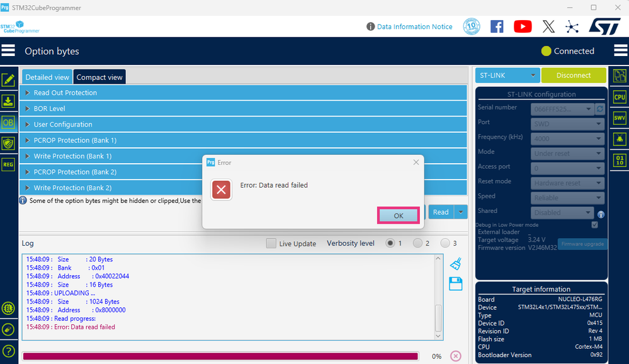
Task: Click the 10 years anniversary badge icon
Action: click(472, 26)
